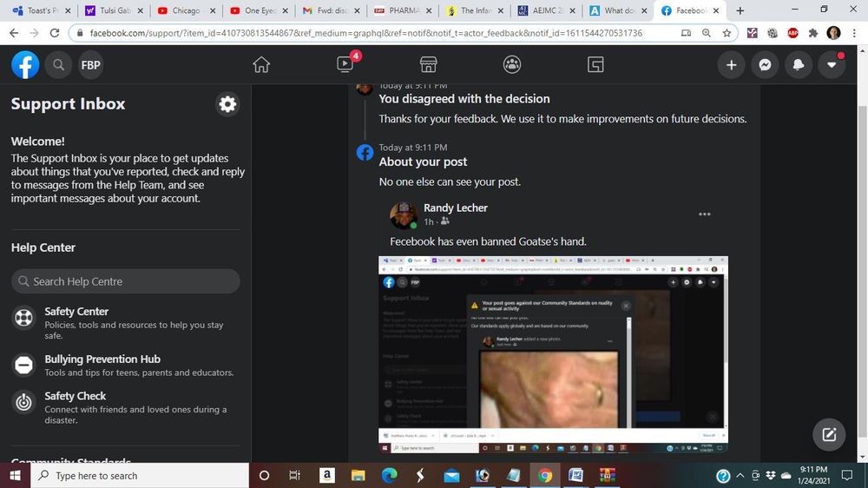Open Safety Check
The height and width of the screenshot is (488, 868).
76,396
